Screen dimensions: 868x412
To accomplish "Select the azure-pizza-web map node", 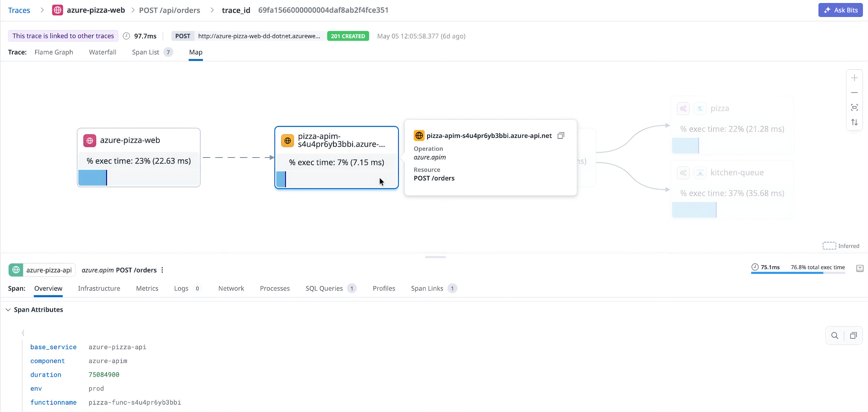I will (138, 157).
